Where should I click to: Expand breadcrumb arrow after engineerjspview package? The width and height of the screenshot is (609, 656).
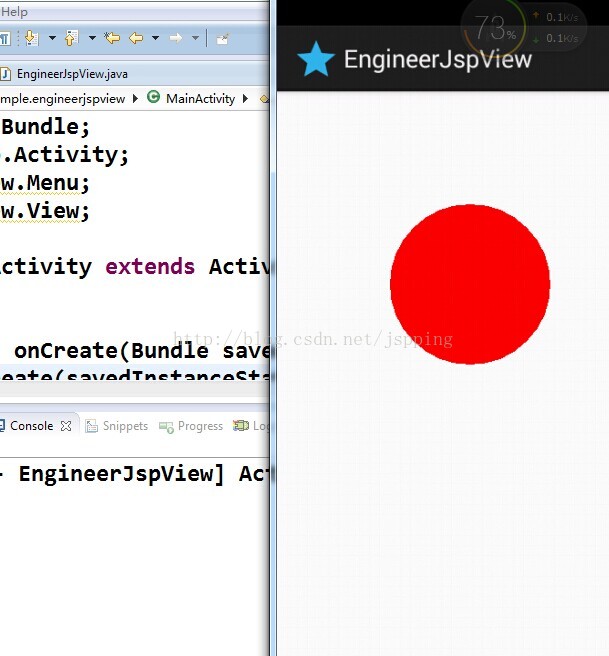click(x=135, y=99)
